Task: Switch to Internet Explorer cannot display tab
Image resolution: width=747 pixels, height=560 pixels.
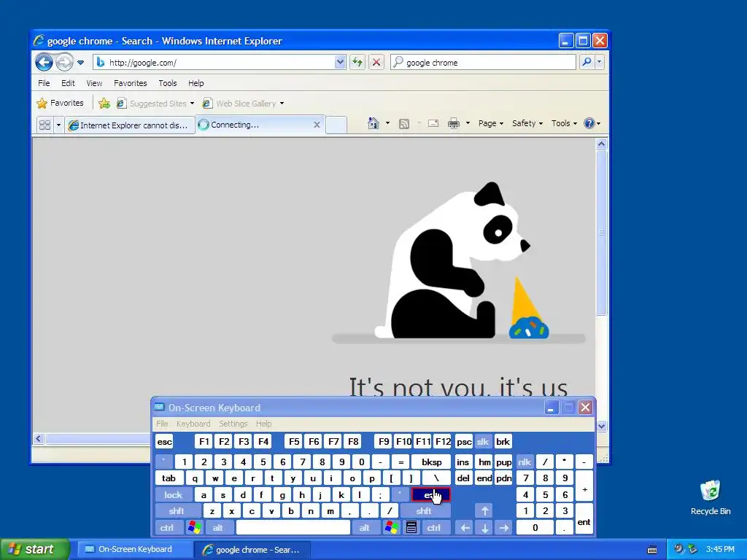Action: (x=129, y=125)
